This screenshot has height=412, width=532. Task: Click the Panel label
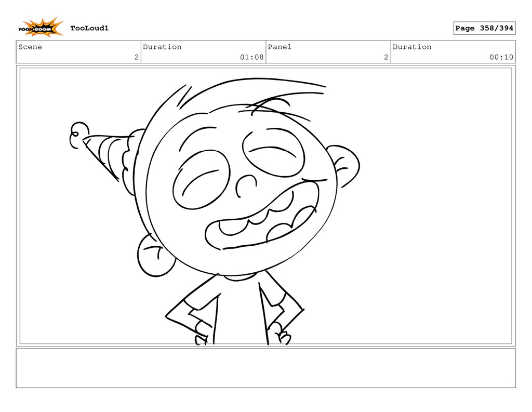(280, 47)
